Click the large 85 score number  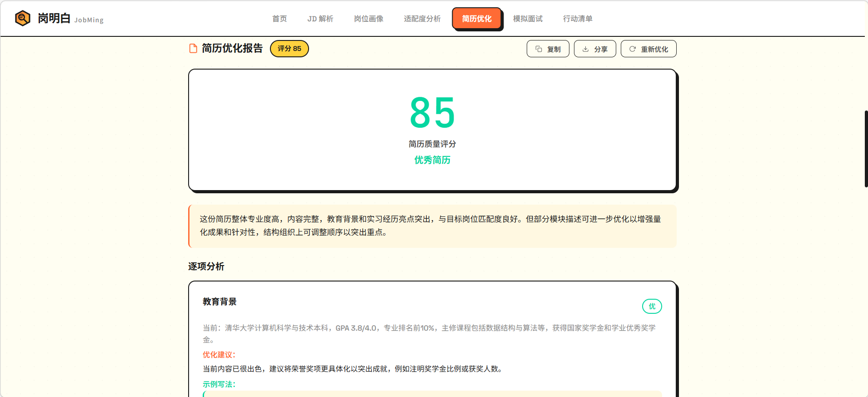pyautogui.click(x=432, y=113)
